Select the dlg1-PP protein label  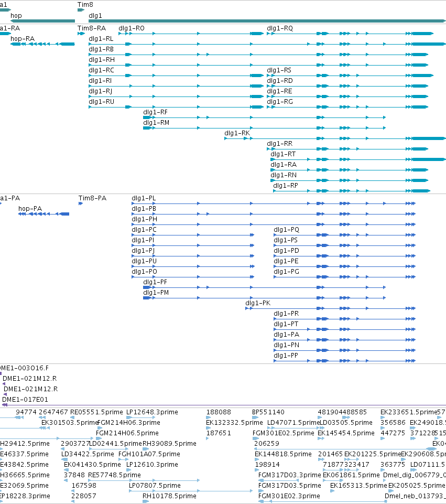pos(286,356)
